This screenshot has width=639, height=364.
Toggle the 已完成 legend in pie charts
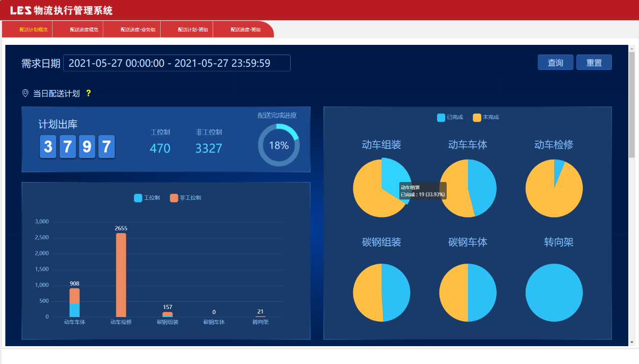point(450,118)
